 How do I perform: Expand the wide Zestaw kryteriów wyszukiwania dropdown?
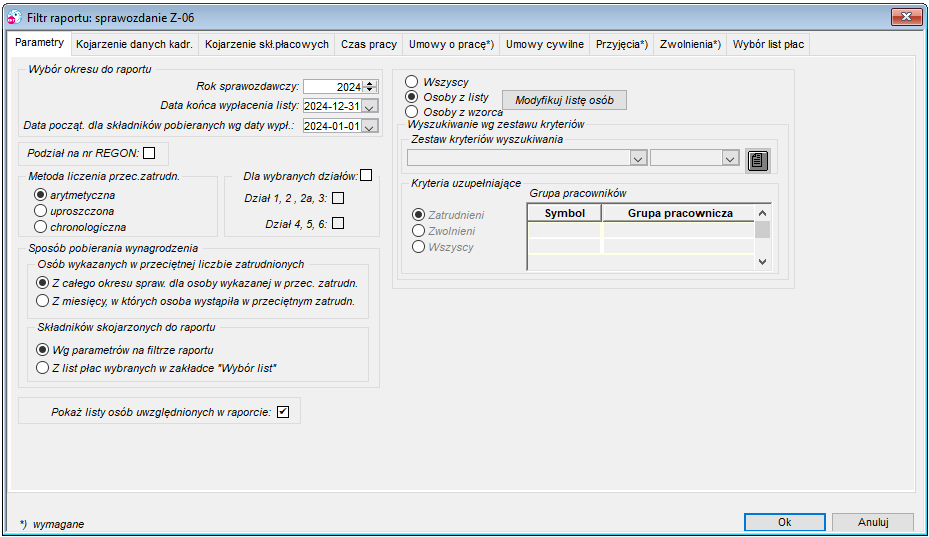[x=638, y=159]
